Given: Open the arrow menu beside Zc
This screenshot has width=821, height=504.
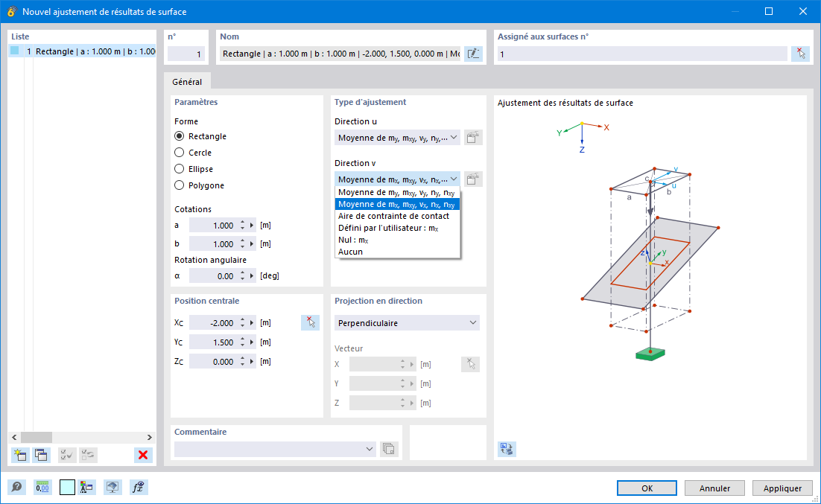Looking at the screenshot, I should pyautogui.click(x=252, y=362).
